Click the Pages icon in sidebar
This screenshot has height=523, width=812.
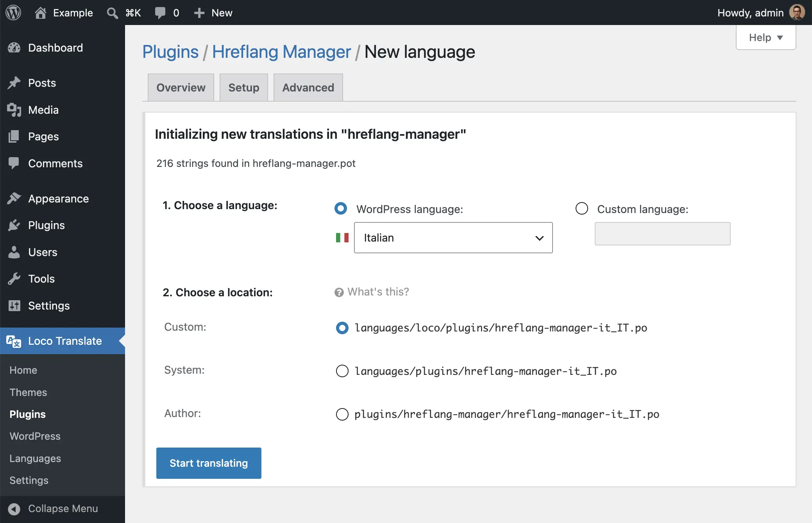point(14,136)
